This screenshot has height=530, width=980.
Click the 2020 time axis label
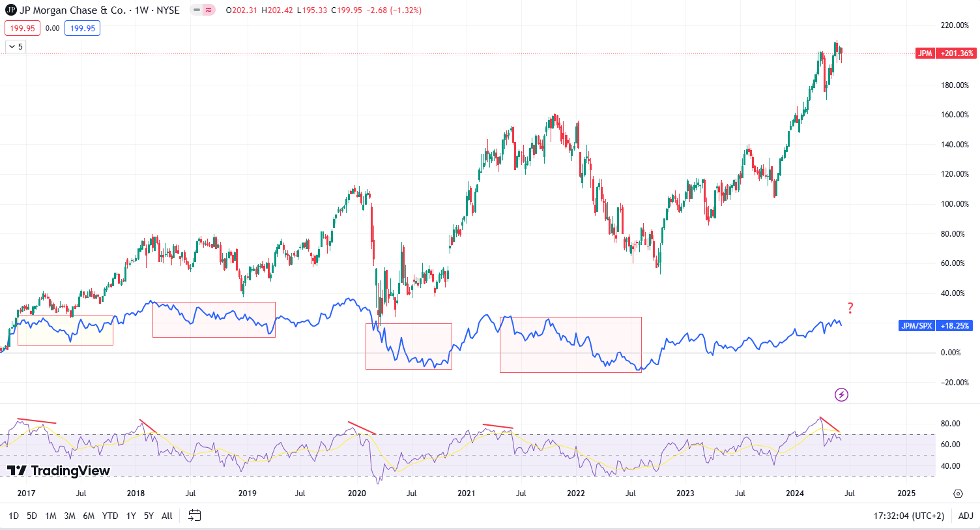(x=356, y=493)
